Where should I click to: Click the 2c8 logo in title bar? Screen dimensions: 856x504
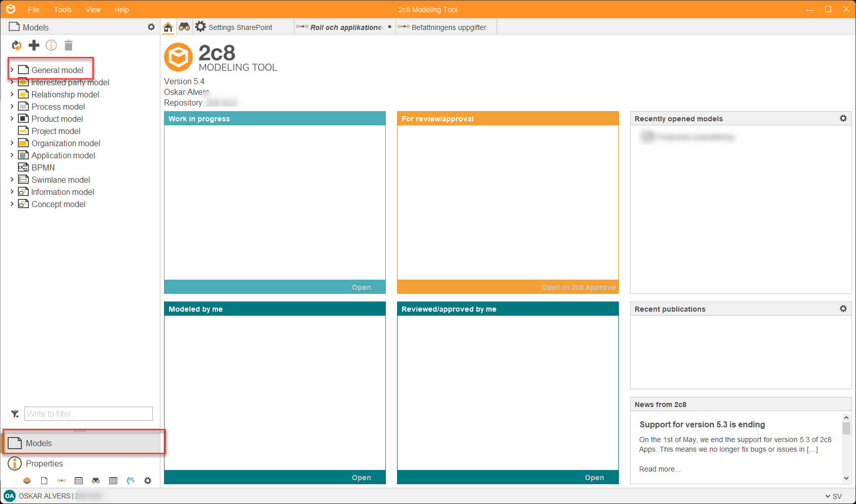pos(11,9)
